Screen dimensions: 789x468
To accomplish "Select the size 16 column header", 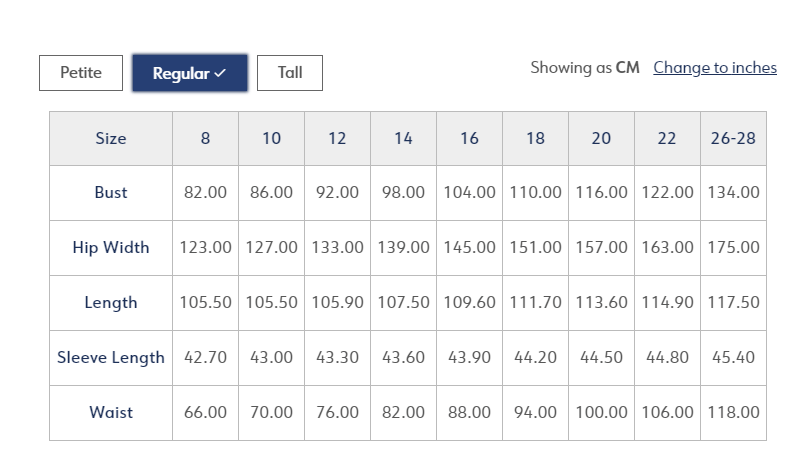I will (469, 138).
